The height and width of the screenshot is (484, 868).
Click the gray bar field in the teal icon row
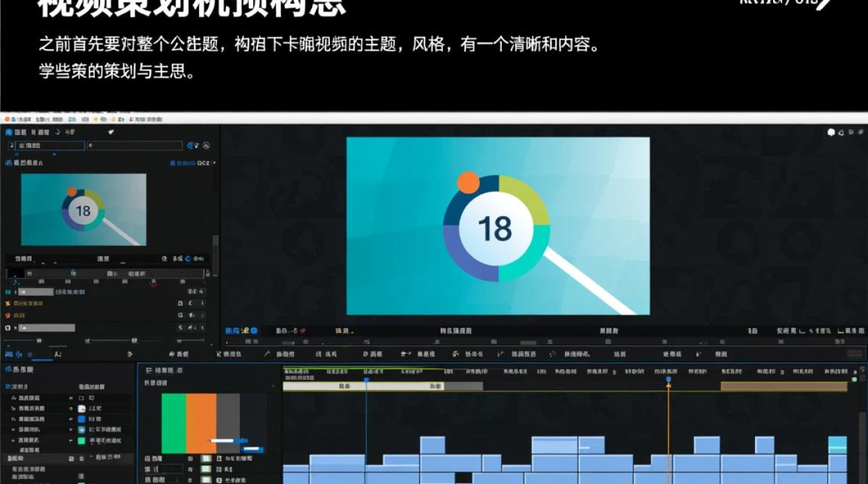35,292
